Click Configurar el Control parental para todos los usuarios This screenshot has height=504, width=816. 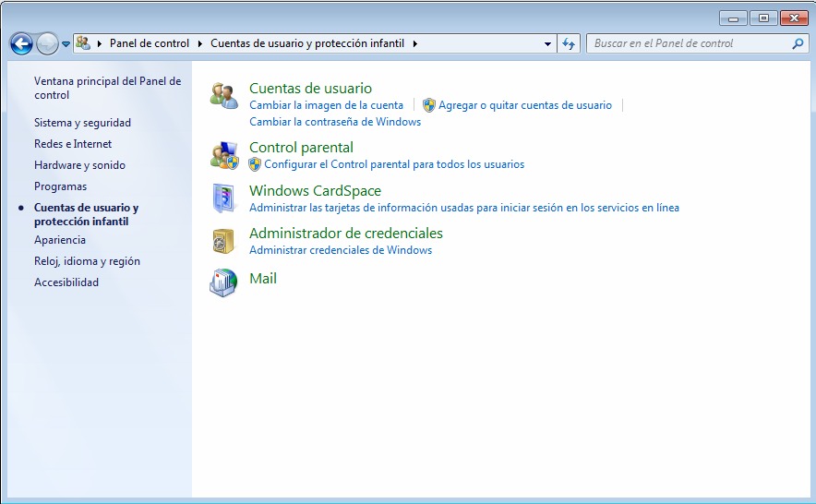[394, 164]
